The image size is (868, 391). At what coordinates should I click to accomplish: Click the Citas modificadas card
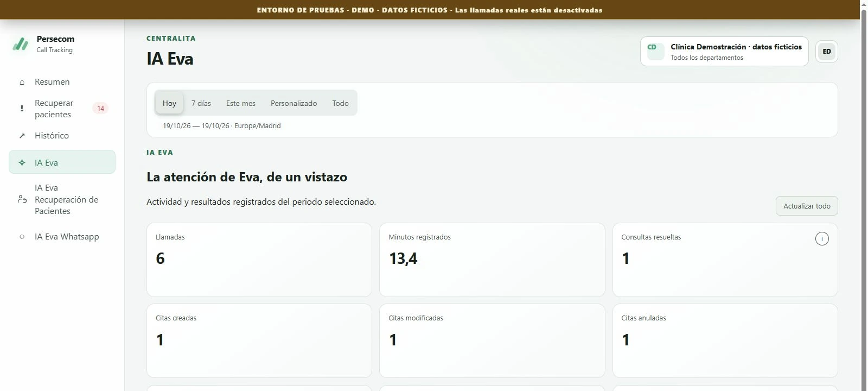point(492,340)
